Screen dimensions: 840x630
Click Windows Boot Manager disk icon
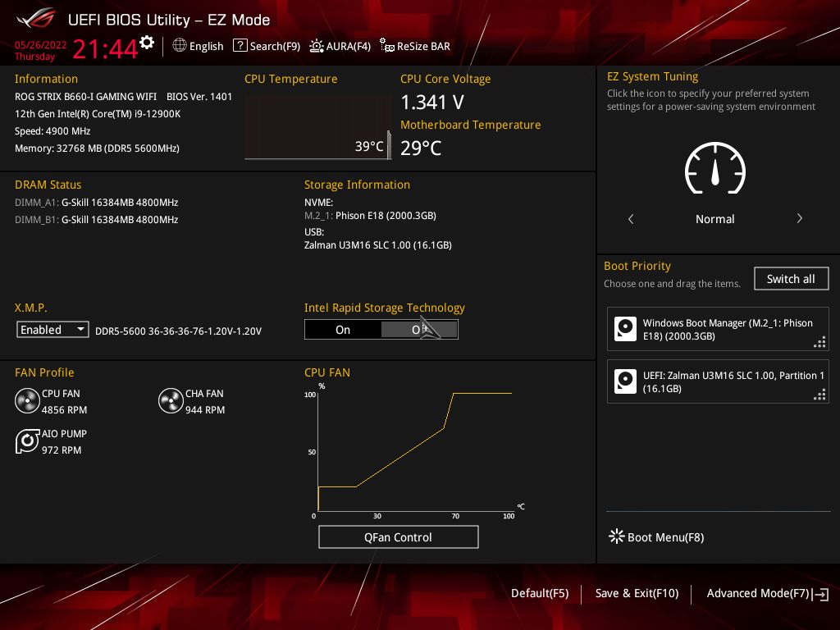coord(625,329)
